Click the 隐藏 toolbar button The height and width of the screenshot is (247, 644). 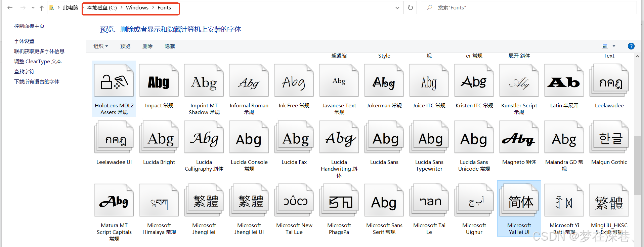170,46
